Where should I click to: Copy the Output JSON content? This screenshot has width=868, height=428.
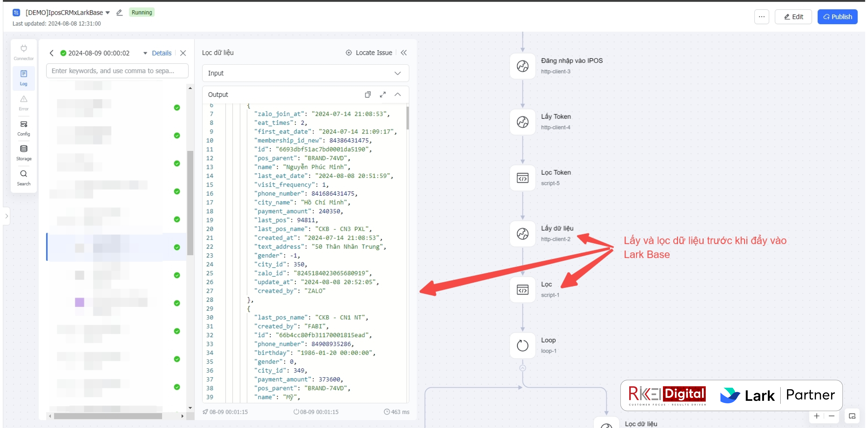tap(368, 95)
